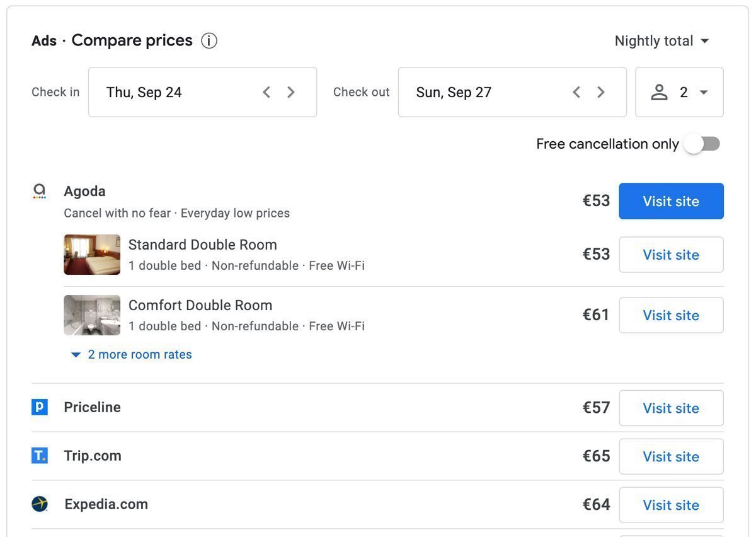
Task: Open Comfort Double Room photo thumbnail
Action: (x=92, y=315)
